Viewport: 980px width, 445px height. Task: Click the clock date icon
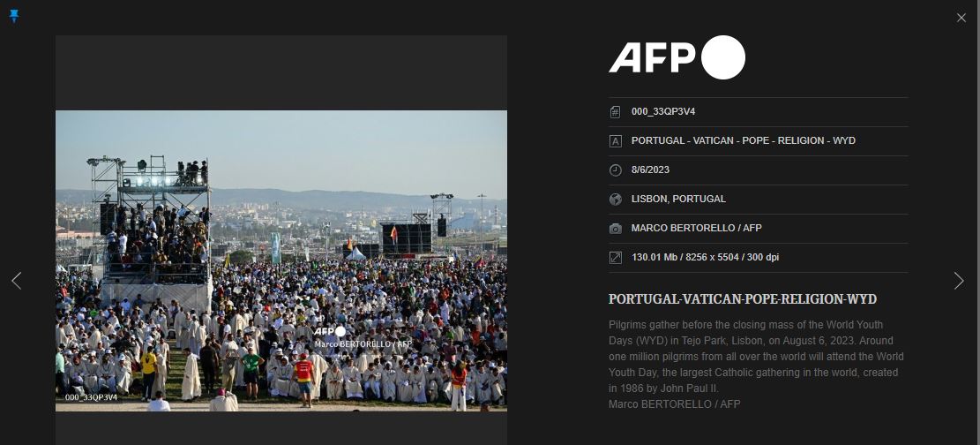click(x=616, y=170)
